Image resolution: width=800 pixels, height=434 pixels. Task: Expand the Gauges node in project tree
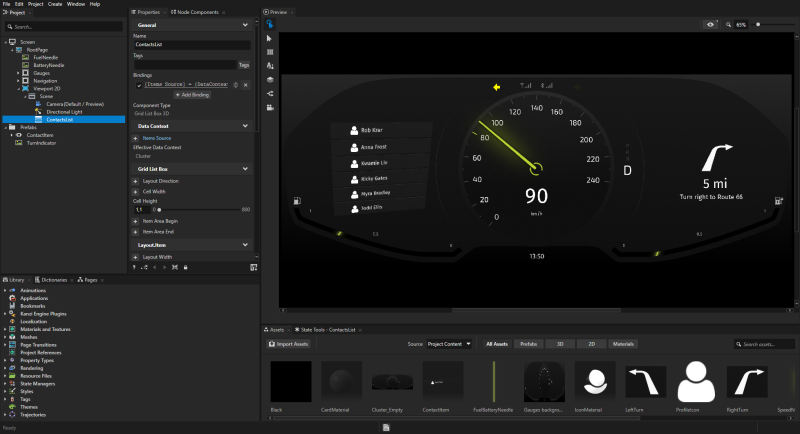pos(18,73)
